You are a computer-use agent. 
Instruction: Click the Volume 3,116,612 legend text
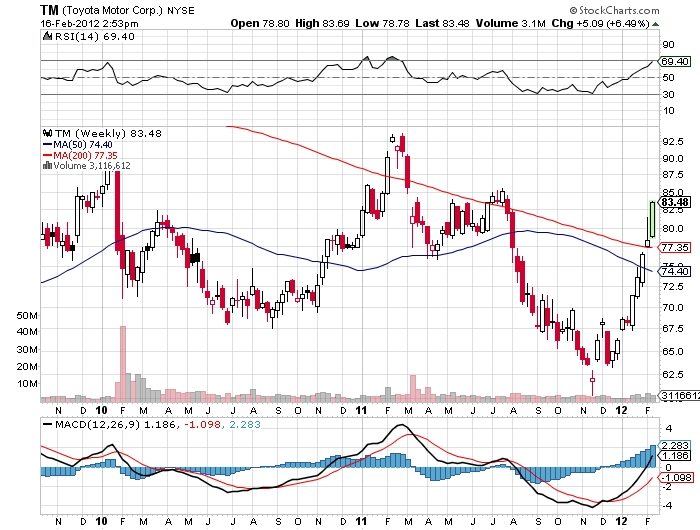[x=92, y=166]
